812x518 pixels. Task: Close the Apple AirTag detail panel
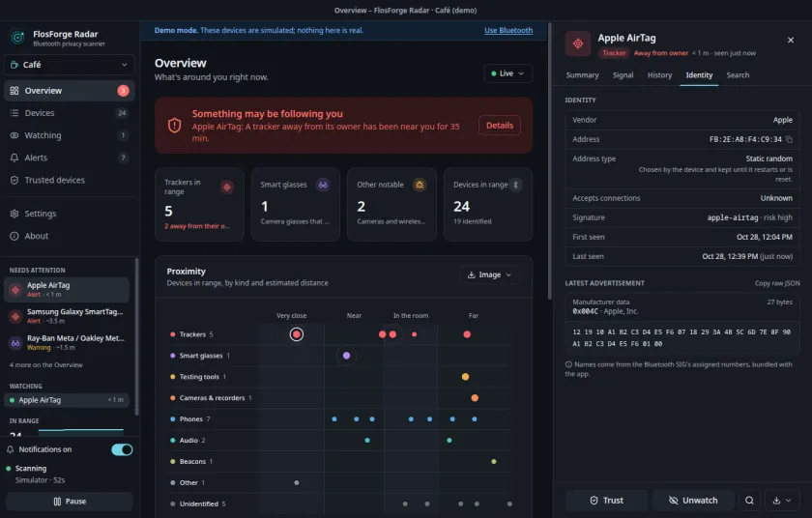pyautogui.click(x=791, y=40)
